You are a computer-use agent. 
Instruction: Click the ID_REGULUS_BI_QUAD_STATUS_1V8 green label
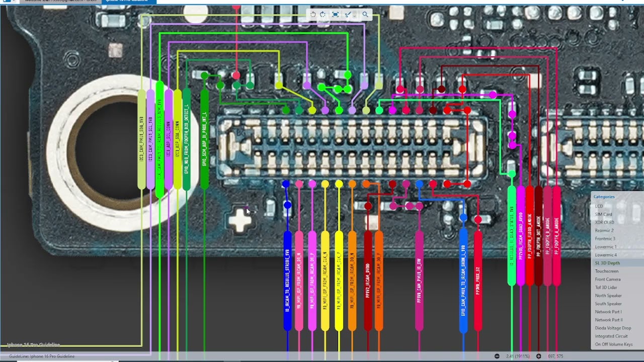(x=512, y=235)
